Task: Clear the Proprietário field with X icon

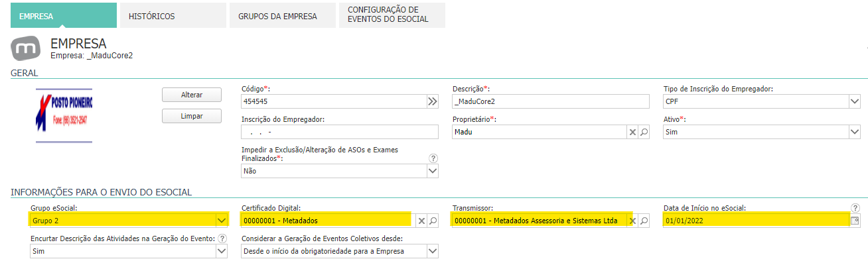Action: pos(632,132)
